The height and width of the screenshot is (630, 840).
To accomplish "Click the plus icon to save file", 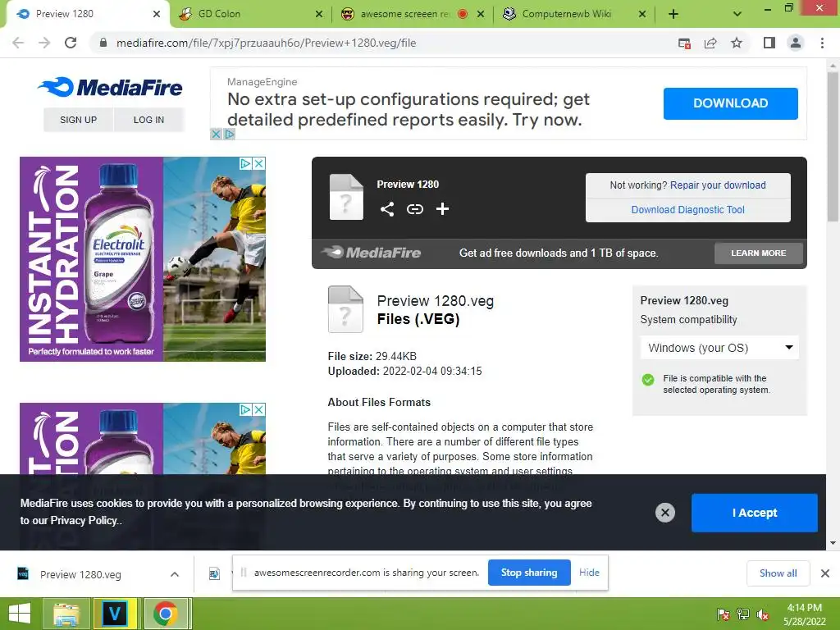I will tap(442, 209).
